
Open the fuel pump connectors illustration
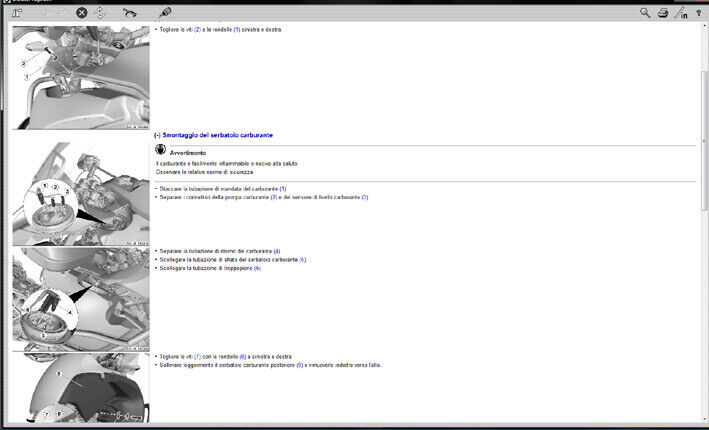click(80, 193)
